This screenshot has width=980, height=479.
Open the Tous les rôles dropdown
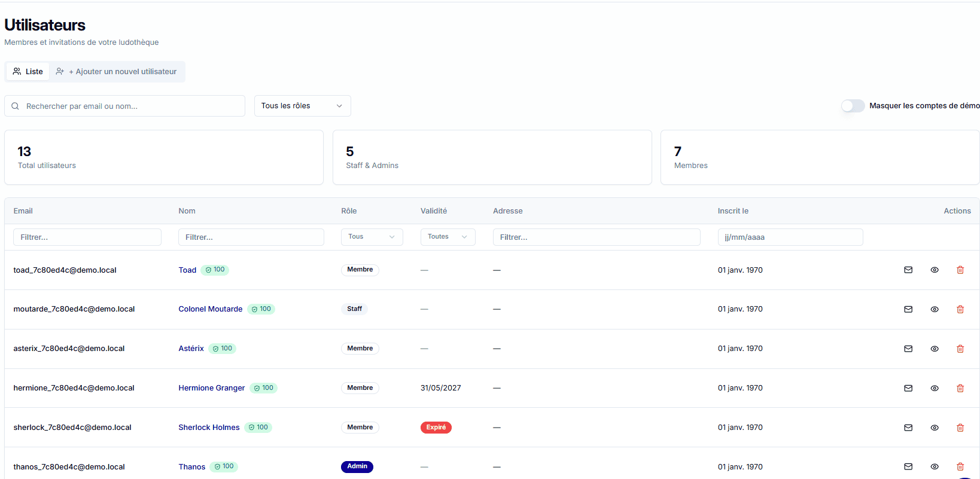pos(302,106)
